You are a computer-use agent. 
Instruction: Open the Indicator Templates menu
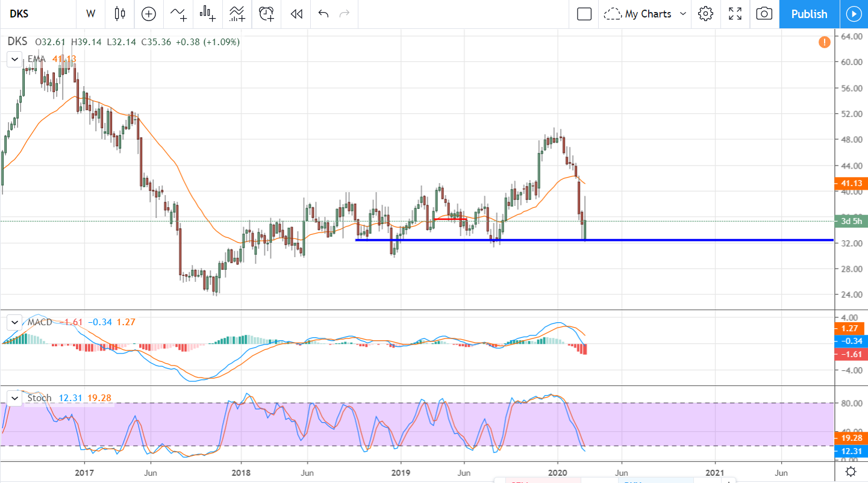click(237, 14)
